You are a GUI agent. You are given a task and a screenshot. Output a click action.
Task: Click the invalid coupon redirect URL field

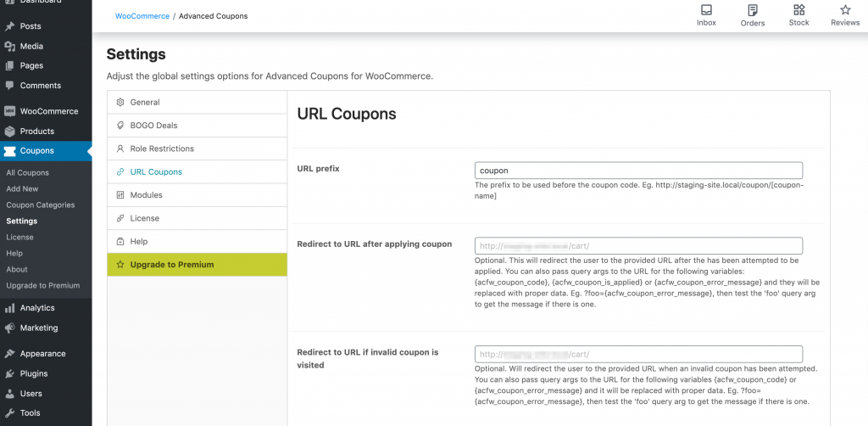[x=638, y=354]
